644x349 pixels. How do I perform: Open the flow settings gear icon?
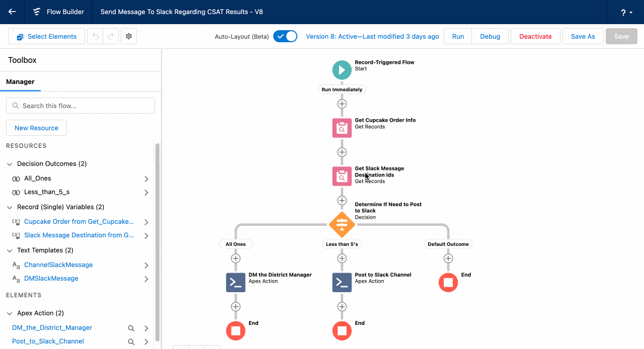coord(129,36)
